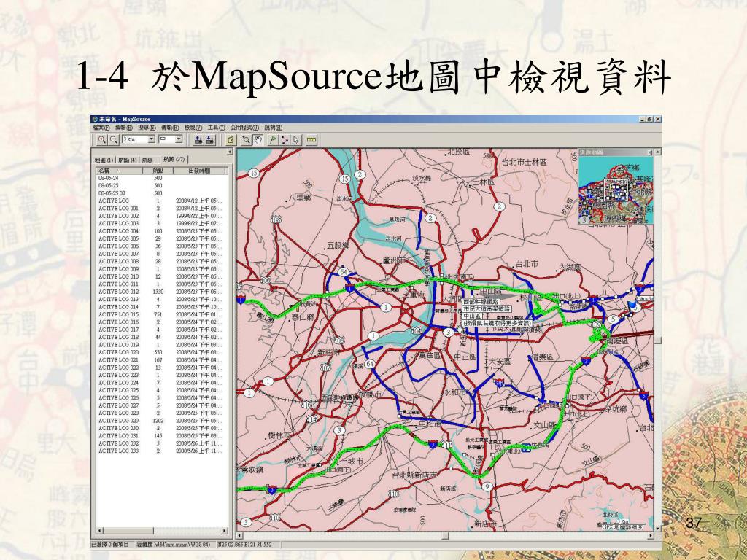Select the ruler distance measure tool

(311, 140)
